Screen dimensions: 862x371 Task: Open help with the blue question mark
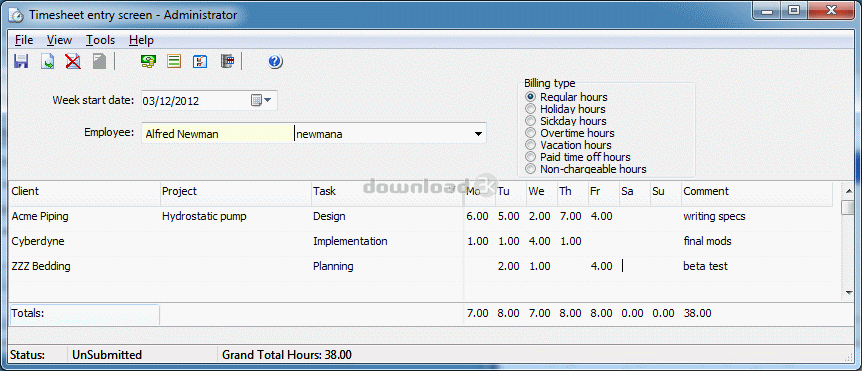tap(275, 61)
